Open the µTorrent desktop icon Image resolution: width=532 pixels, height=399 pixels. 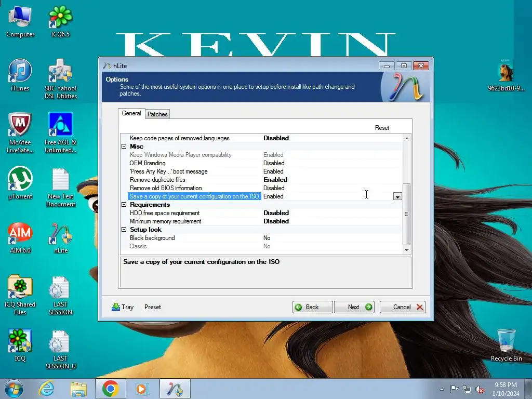20,183
